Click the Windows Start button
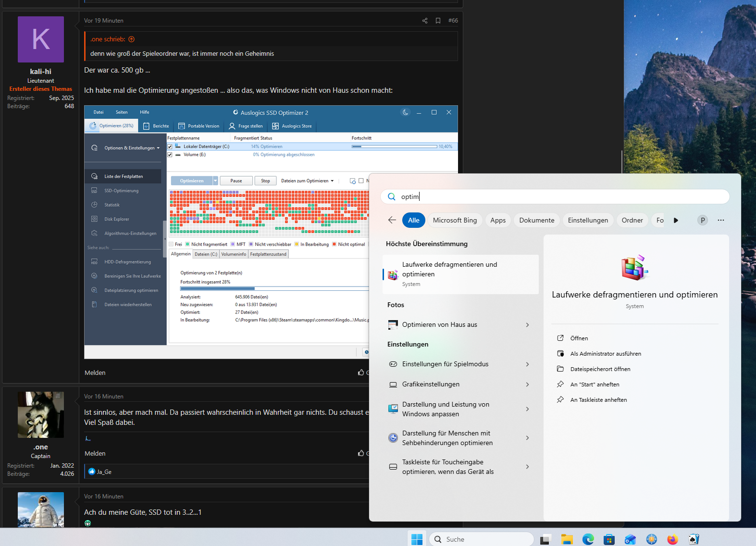The width and height of the screenshot is (756, 546). pyautogui.click(x=417, y=539)
